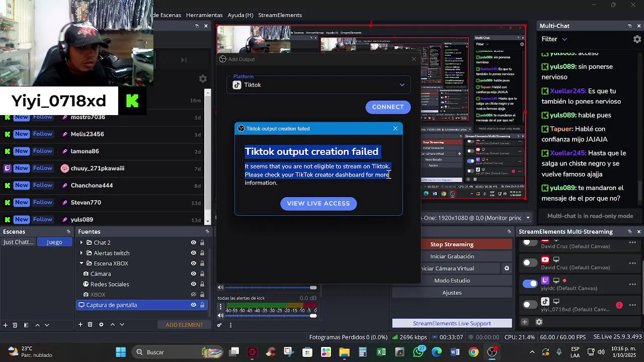This screenshot has width=644, height=362.
Task: Select Just Chatt... scene
Action: (x=18, y=242)
